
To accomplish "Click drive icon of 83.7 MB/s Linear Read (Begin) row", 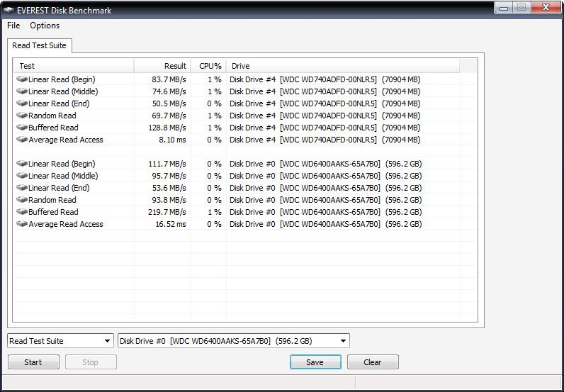I will point(22,79).
